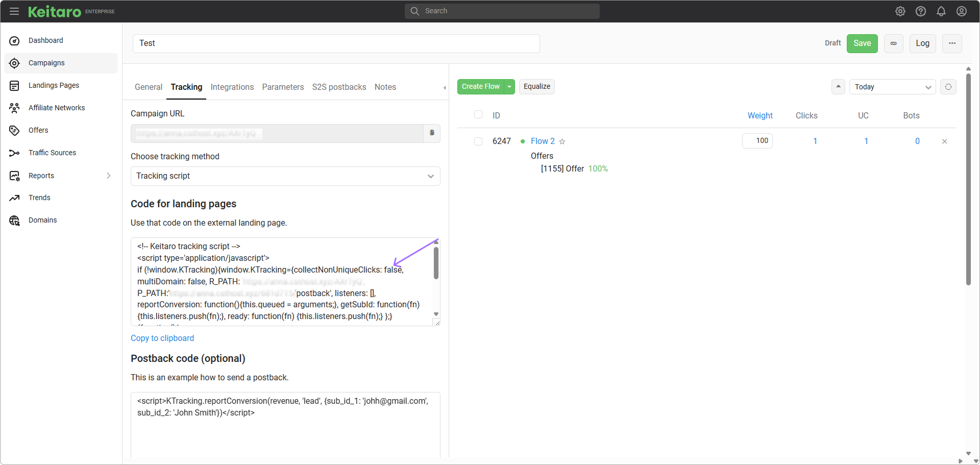Click the Domains globe icon
The height and width of the screenshot is (465, 980).
click(14, 221)
